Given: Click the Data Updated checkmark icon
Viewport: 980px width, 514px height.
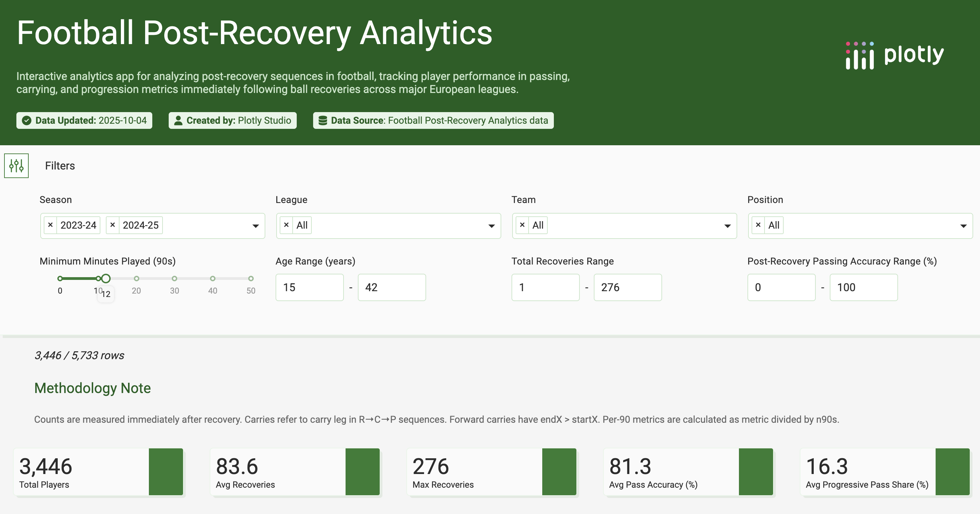Looking at the screenshot, I should coord(27,121).
